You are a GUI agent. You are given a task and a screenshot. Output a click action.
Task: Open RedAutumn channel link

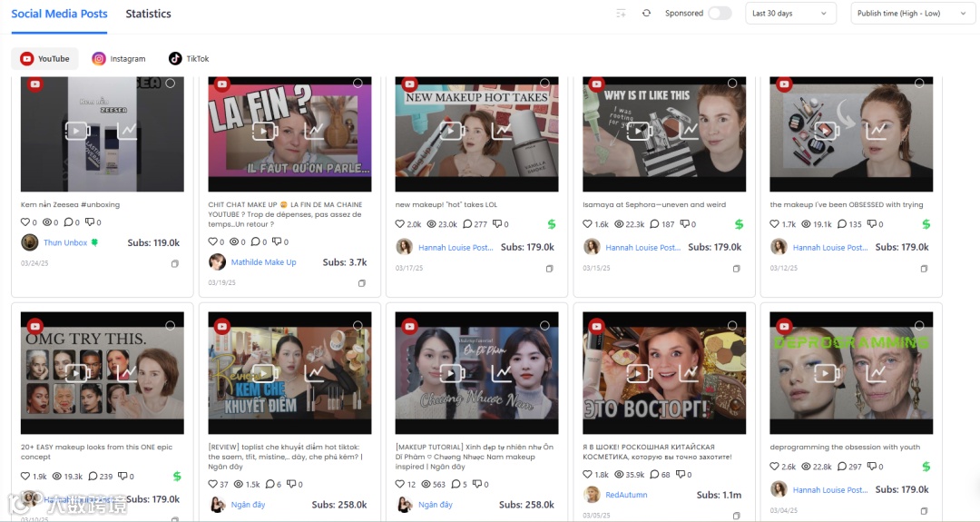click(x=626, y=495)
